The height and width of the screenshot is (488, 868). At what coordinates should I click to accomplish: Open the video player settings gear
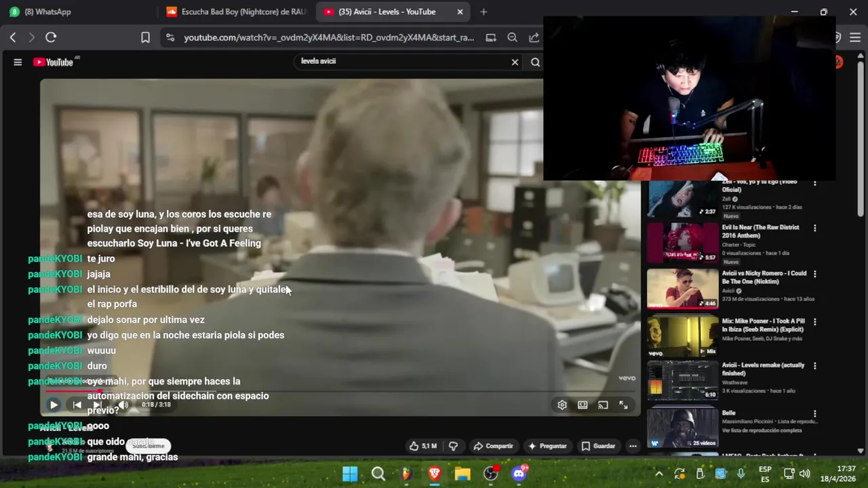[562, 405]
